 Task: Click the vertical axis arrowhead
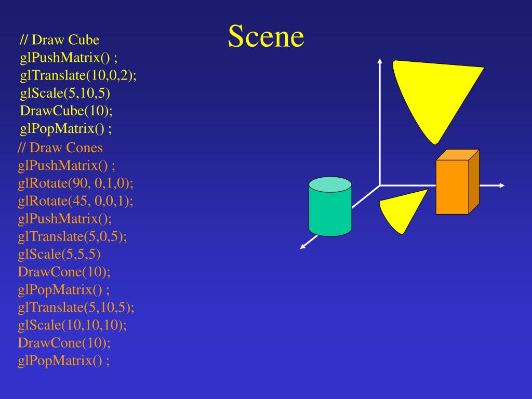[x=380, y=61]
